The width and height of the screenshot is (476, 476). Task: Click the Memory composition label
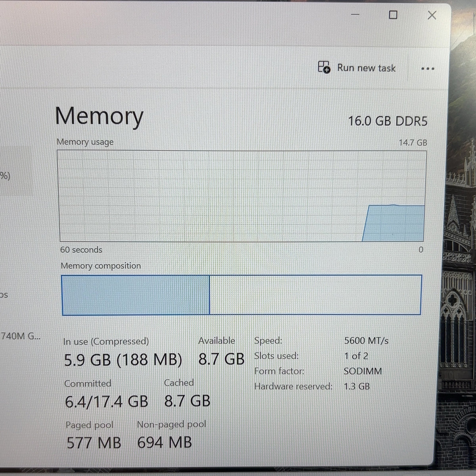pos(101,266)
